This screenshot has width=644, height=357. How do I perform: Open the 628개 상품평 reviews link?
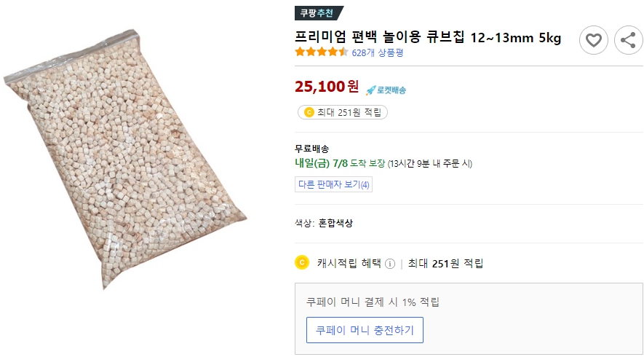pyautogui.click(x=377, y=52)
